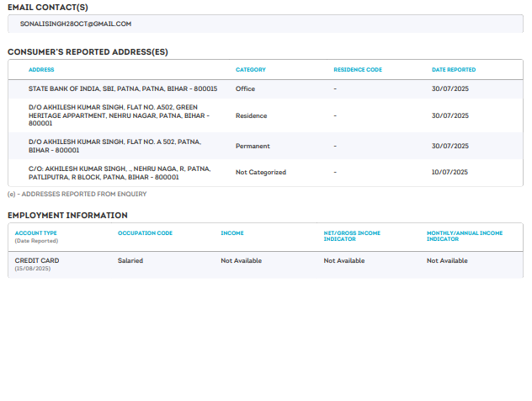Image resolution: width=532 pixels, height=401 pixels.
Task: Click the Not Categorized category cell
Action: click(x=261, y=172)
